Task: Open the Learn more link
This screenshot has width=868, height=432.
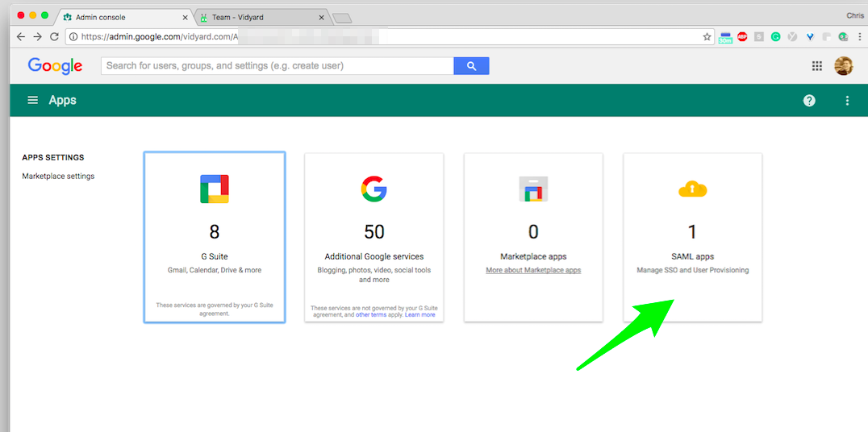Action: click(x=419, y=315)
